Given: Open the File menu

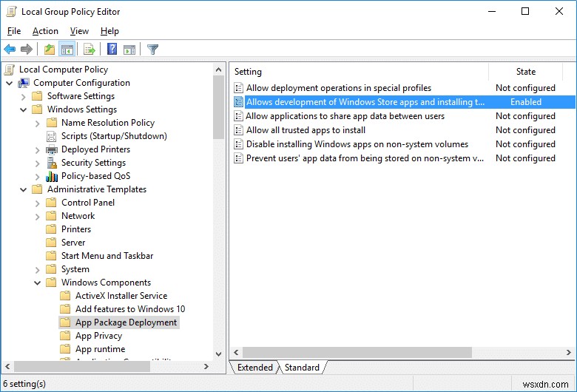Looking at the screenshot, I should (14, 31).
